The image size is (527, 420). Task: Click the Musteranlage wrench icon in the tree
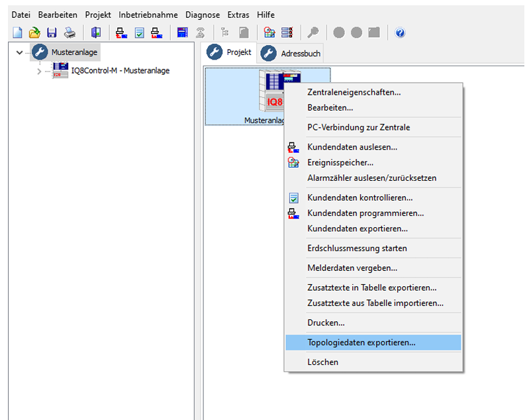click(x=40, y=52)
